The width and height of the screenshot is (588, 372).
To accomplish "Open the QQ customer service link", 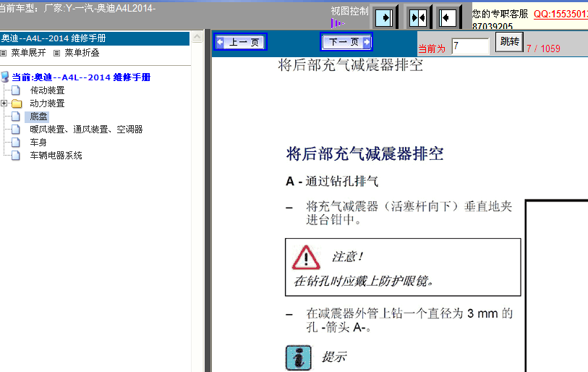I will [x=561, y=14].
